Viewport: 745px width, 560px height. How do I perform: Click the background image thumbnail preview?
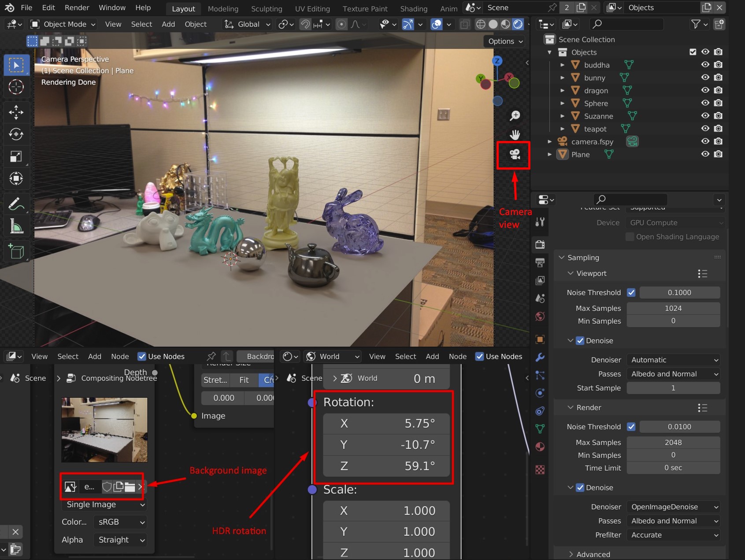[x=104, y=430]
